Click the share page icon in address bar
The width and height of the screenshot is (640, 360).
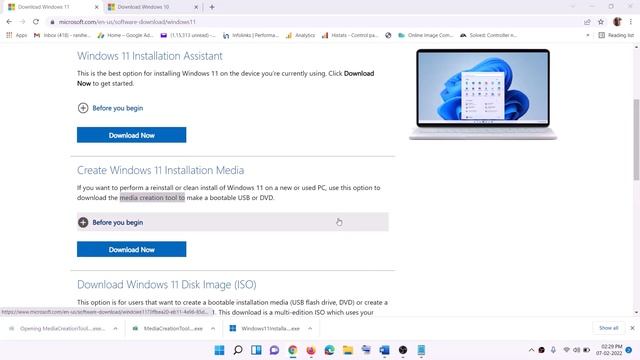[587, 22]
